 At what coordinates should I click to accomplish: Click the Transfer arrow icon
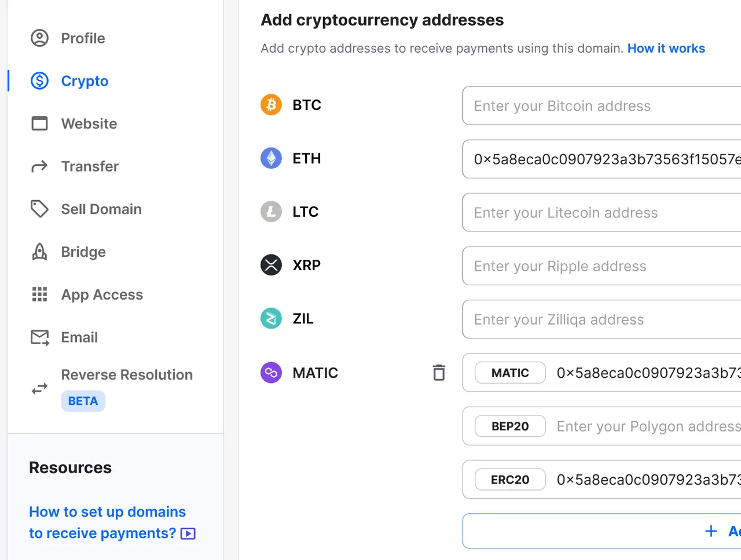click(39, 167)
